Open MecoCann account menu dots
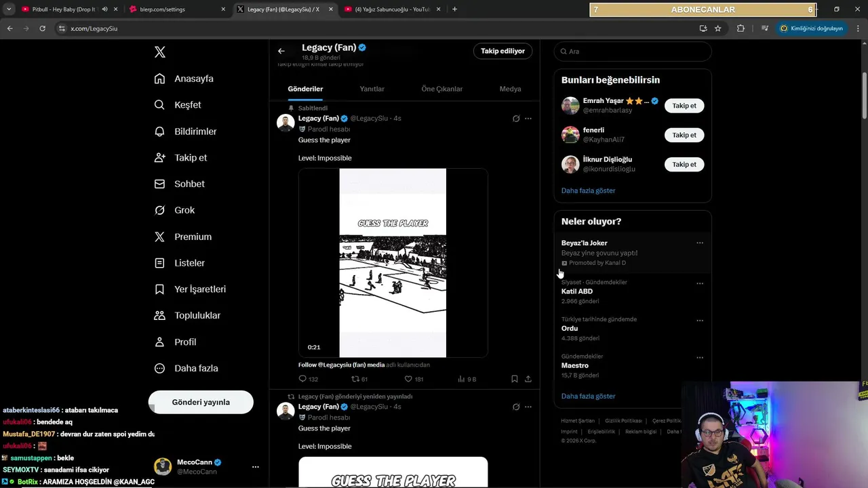Image resolution: width=868 pixels, height=488 pixels. (x=256, y=466)
